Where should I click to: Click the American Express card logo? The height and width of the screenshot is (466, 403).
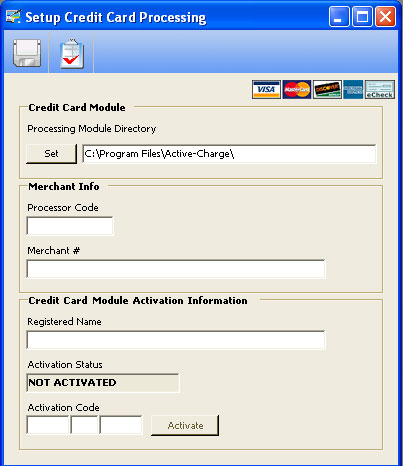click(353, 89)
